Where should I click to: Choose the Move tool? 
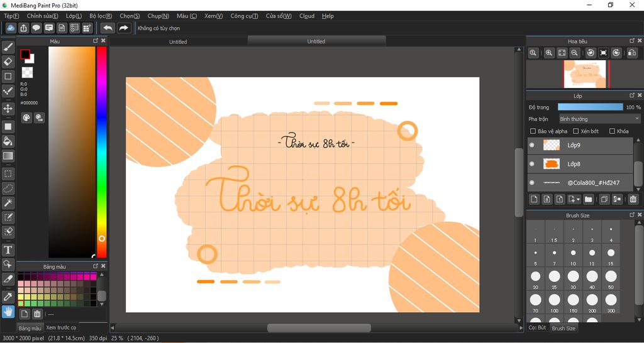click(8, 109)
